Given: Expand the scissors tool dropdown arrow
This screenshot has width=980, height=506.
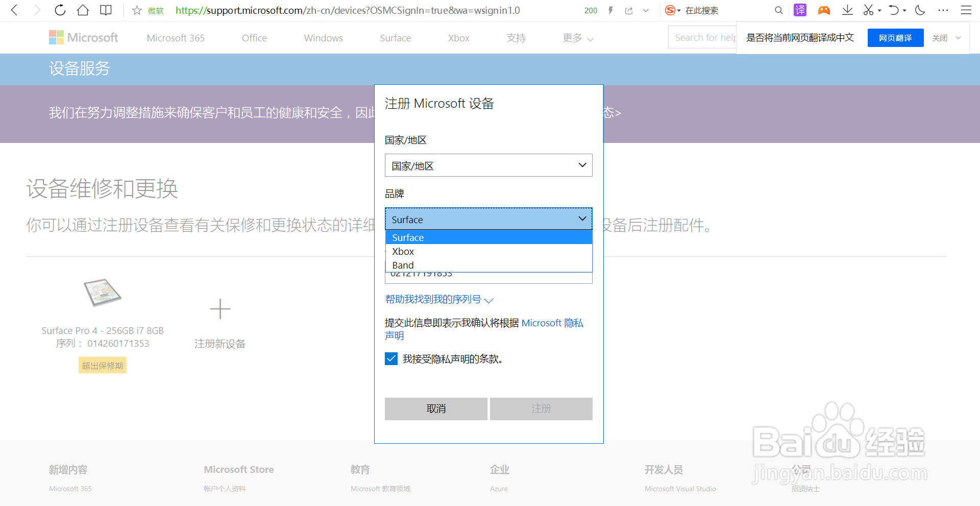Looking at the screenshot, I should [879, 10].
